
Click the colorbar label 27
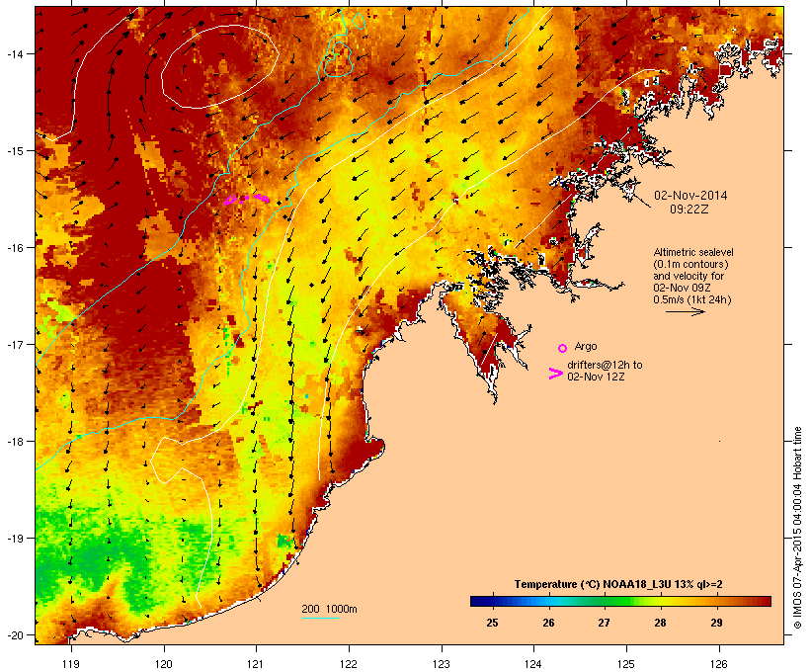(605, 623)
